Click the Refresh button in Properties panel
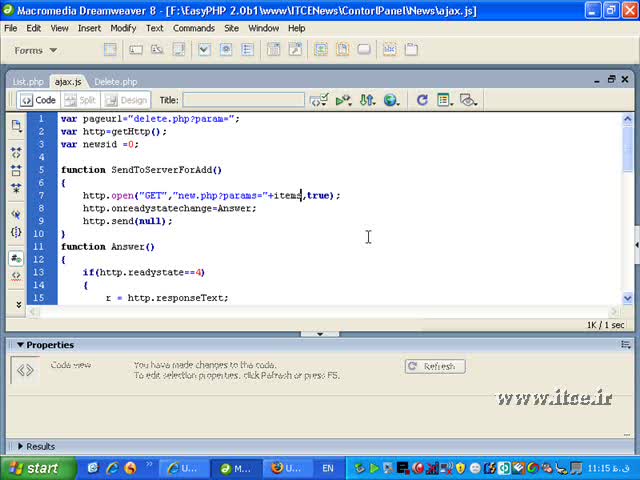 [435, 366]
